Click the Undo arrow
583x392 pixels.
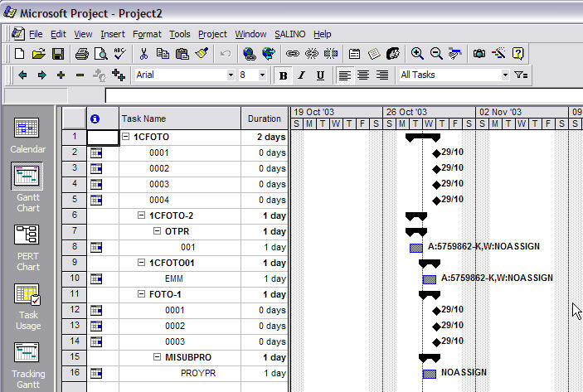coord(226,54)
